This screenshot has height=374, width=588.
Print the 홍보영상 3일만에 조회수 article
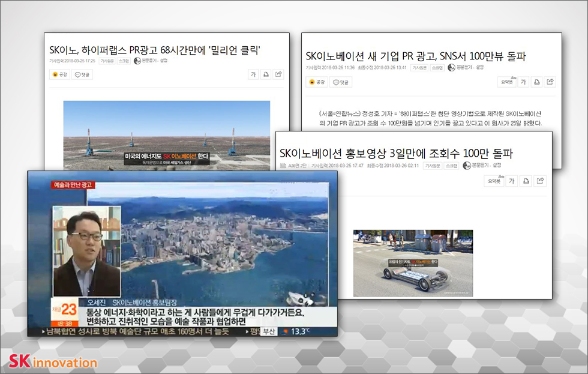[526, 181]
